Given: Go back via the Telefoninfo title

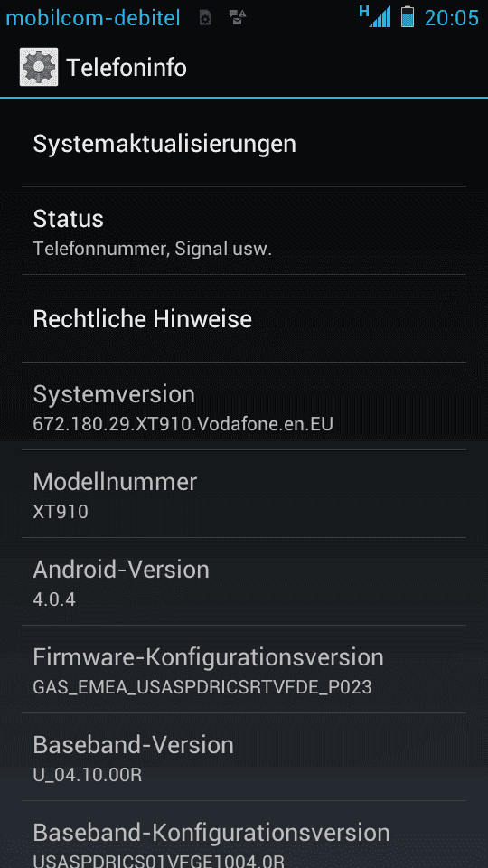Looking at the screenshot, I should 127,68.
